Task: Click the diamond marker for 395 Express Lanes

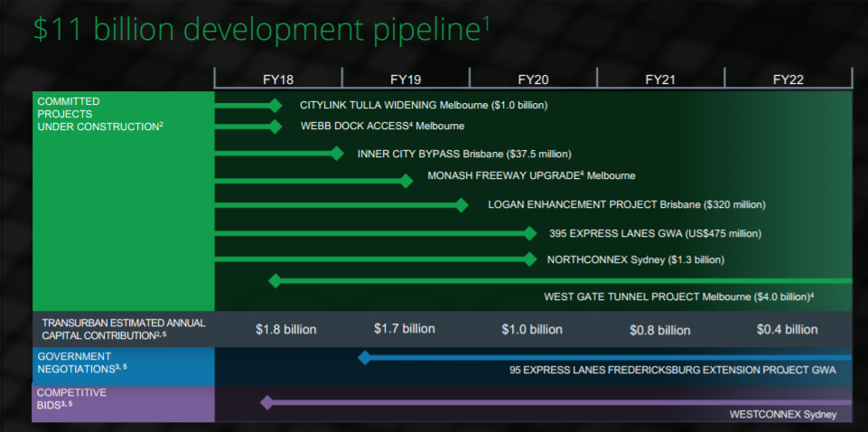Action: pyautogui.click(x=530, y=233)
